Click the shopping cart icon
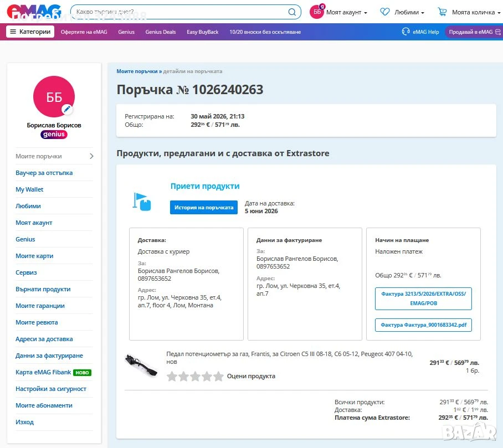 (443, 12)
